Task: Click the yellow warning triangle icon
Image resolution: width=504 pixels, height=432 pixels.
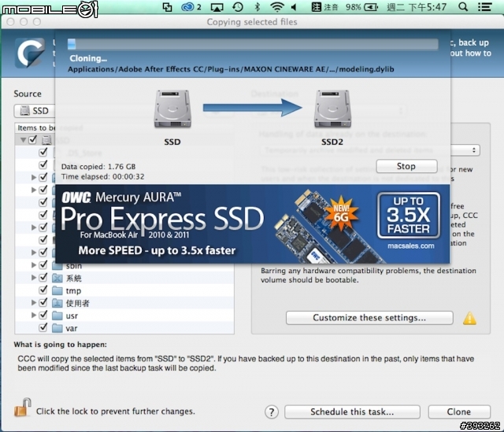Action: click(469, 319)
